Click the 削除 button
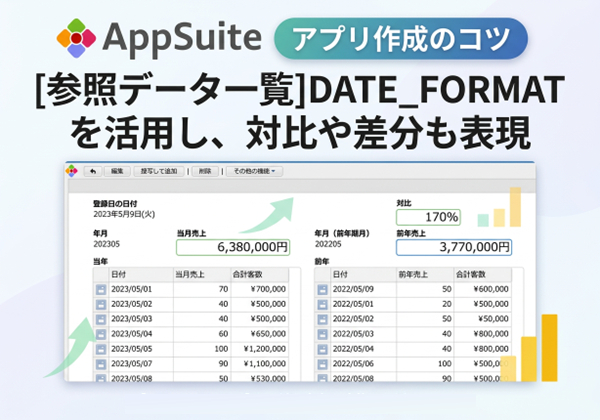 coord(205,171)
